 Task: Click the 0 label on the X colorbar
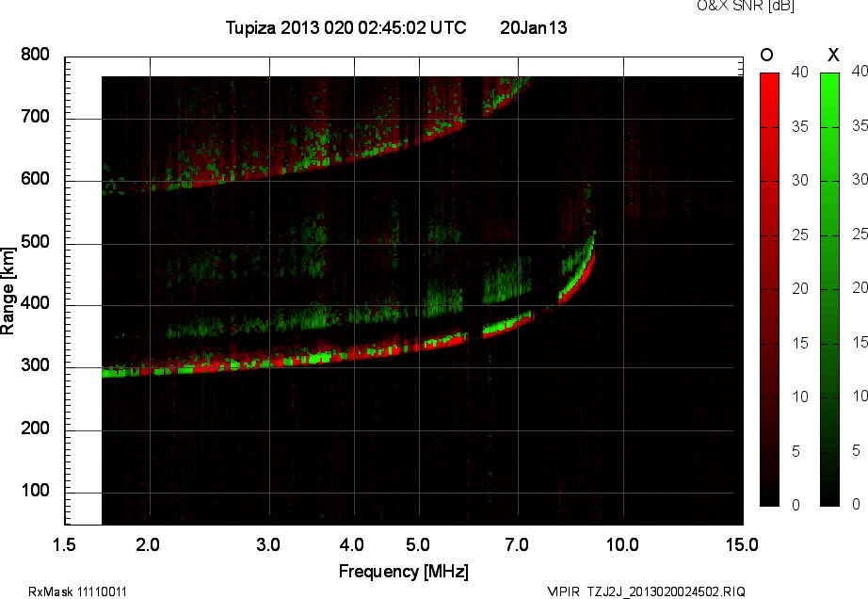856,504
